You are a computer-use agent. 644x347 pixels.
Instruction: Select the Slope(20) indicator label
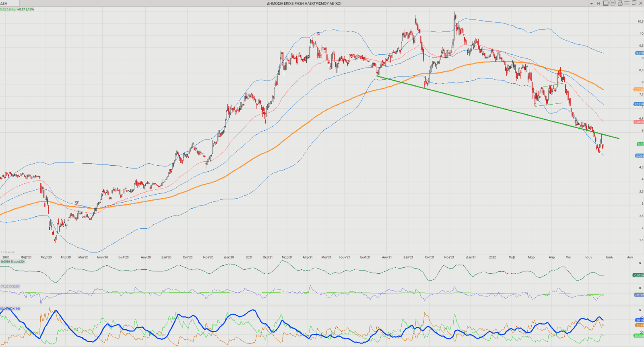(x=12, y=262)
